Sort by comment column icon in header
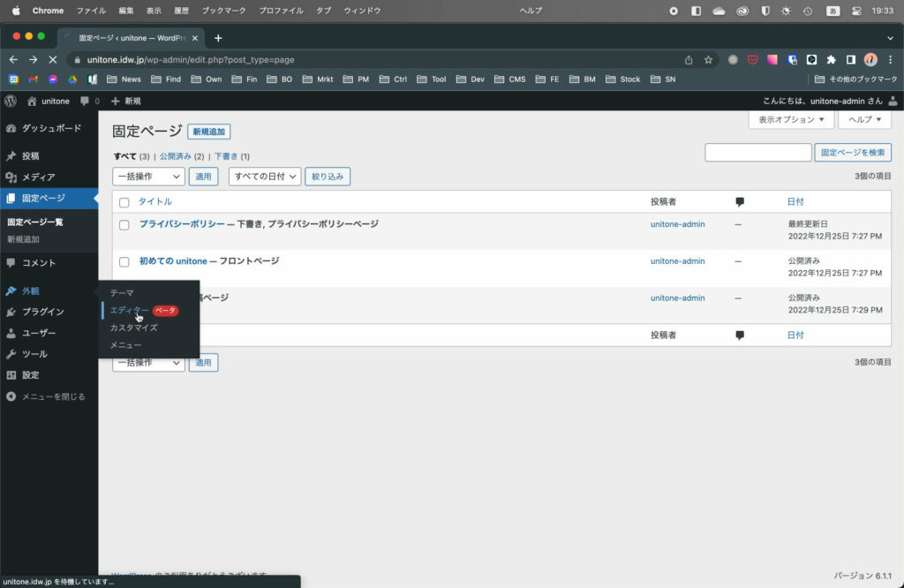 [x=739, y=202]
